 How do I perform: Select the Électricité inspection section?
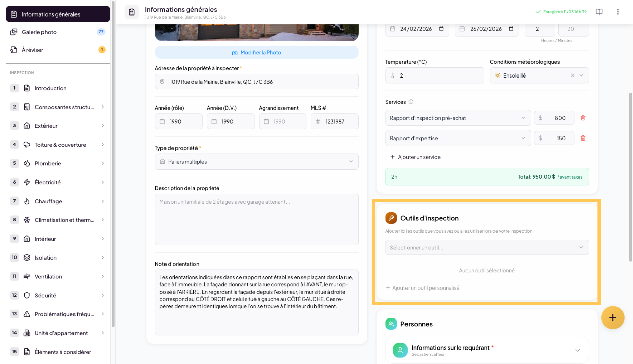tap(48, 182)
